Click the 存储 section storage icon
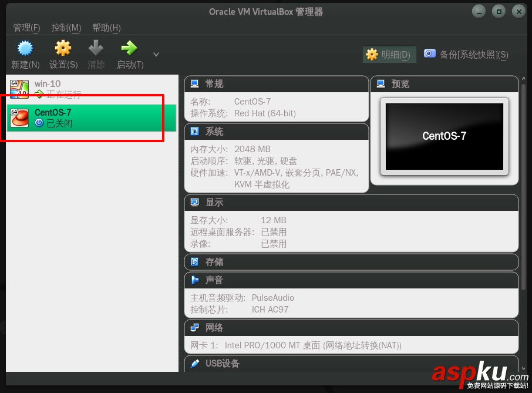This screenshot has height=393, width=532. [x=196, y=261]
